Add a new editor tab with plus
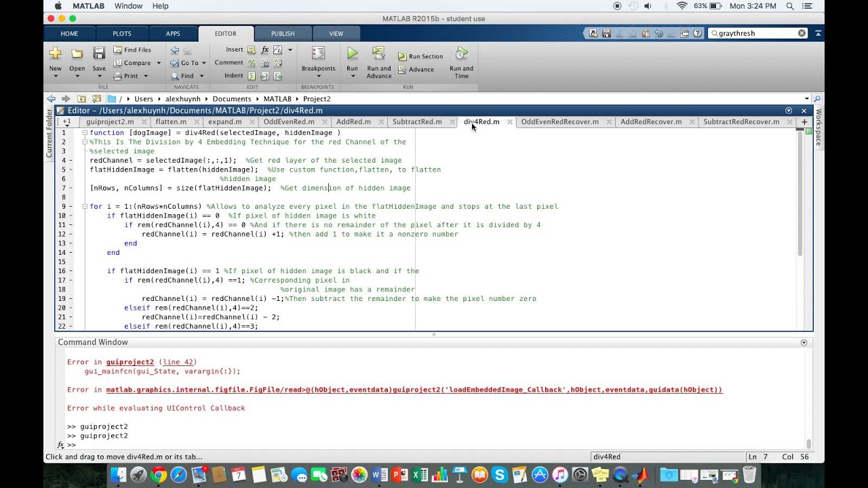This screenshot has width=868, height=488. pyautogui.click(x=805, y=122)
